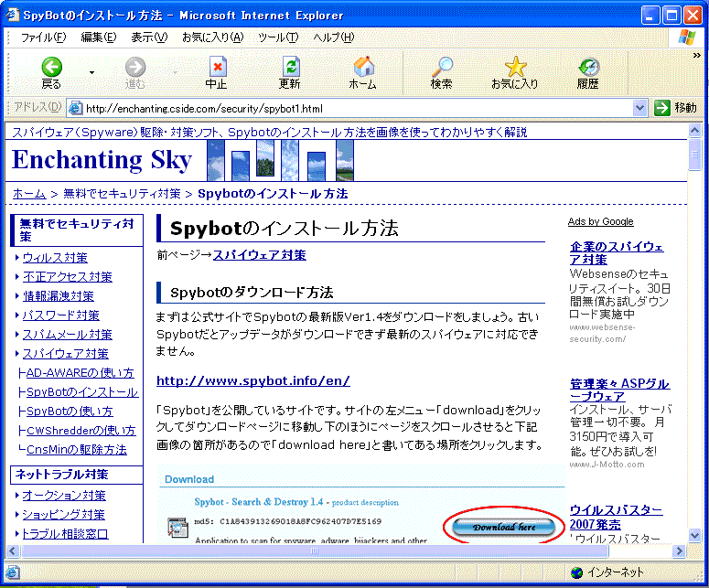Open ショッピング対策 sidebar link
The width and height of the screenshot is (709, 588).
[x=63, y=515]
